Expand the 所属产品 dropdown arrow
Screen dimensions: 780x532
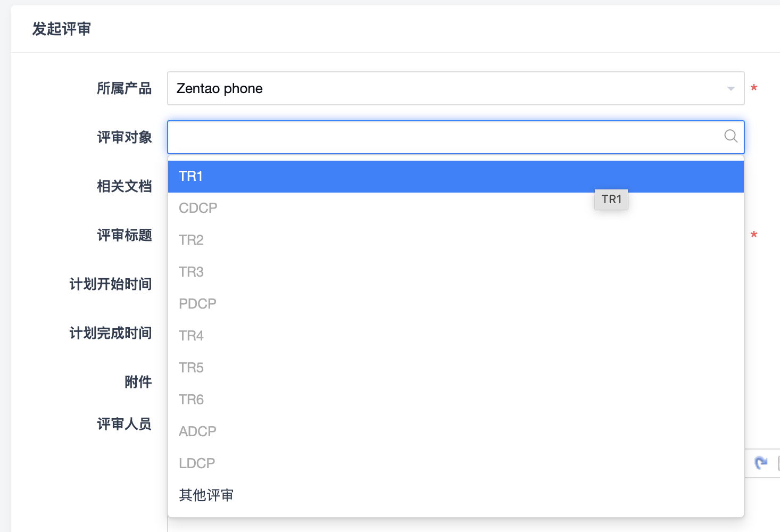point(731,89)
